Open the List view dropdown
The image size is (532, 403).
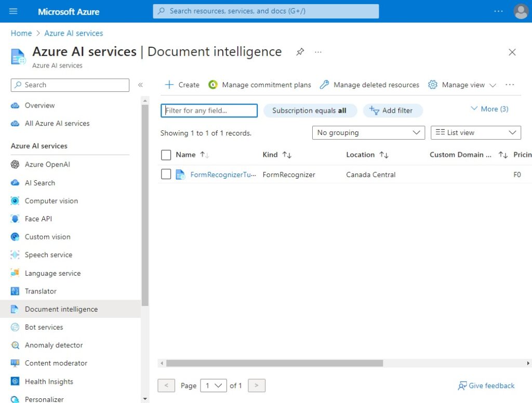click(x=475, y=132)
